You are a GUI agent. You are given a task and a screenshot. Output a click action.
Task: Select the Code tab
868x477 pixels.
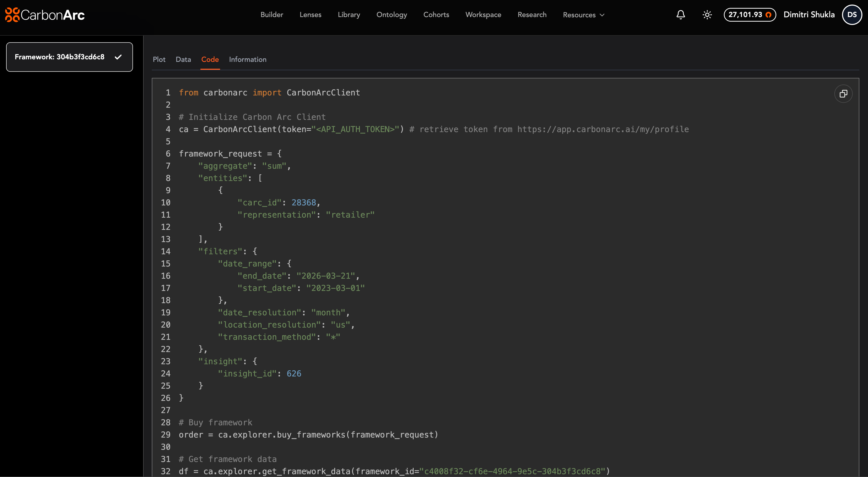(x=210, y=60)
